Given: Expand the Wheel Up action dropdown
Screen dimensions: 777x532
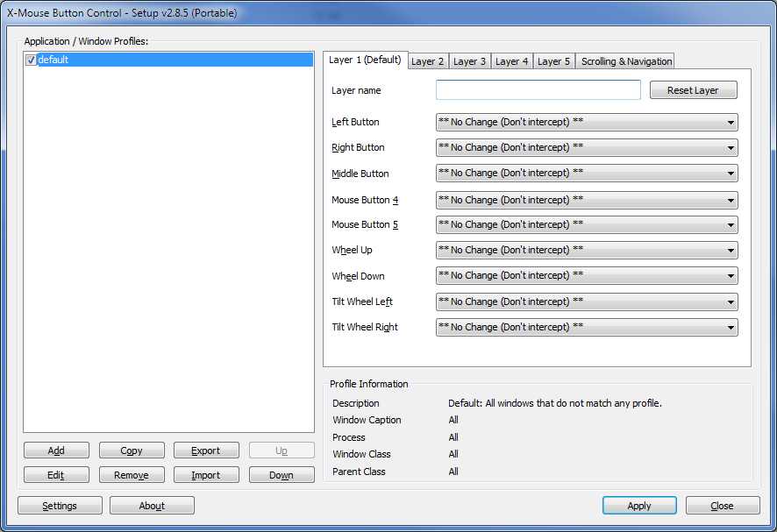Looking at the screenshot, I should tap(586, 251).
